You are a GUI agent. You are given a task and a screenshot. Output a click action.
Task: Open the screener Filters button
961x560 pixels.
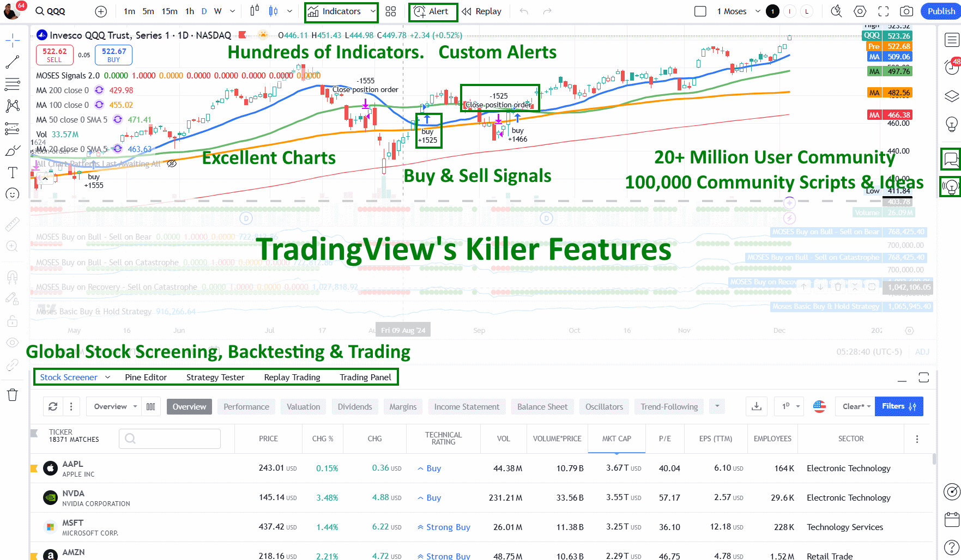pos(899,406)
